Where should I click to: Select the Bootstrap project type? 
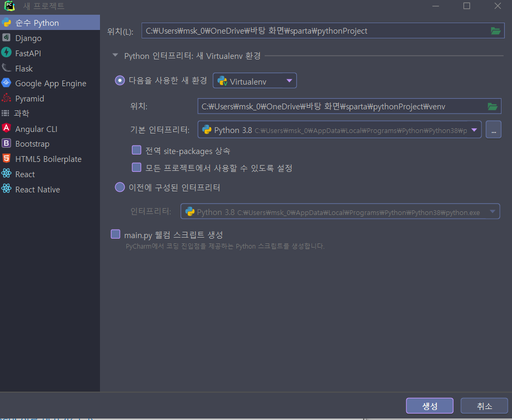pyautogui.click(x=50, y=144)
